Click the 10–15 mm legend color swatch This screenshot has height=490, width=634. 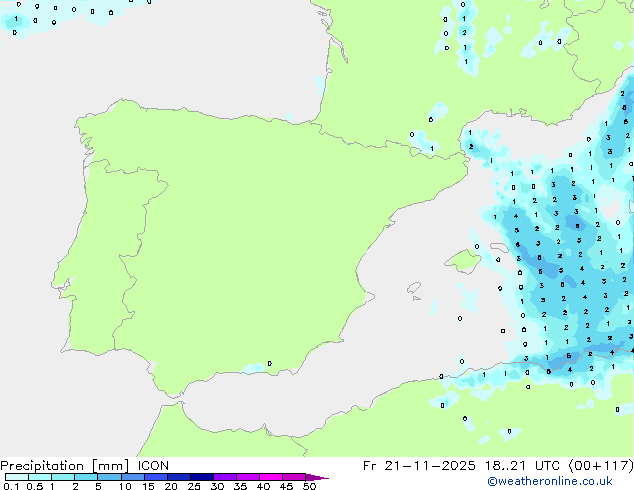[132, 477]
